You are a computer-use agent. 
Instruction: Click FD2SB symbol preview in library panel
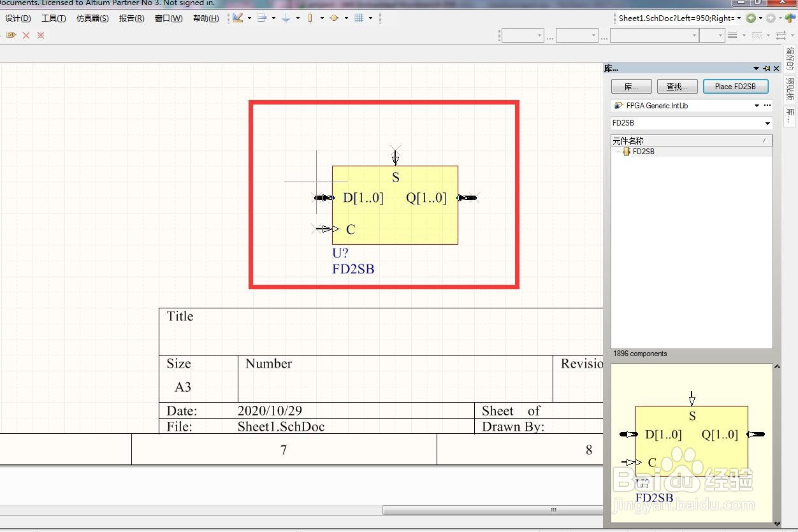692,443
